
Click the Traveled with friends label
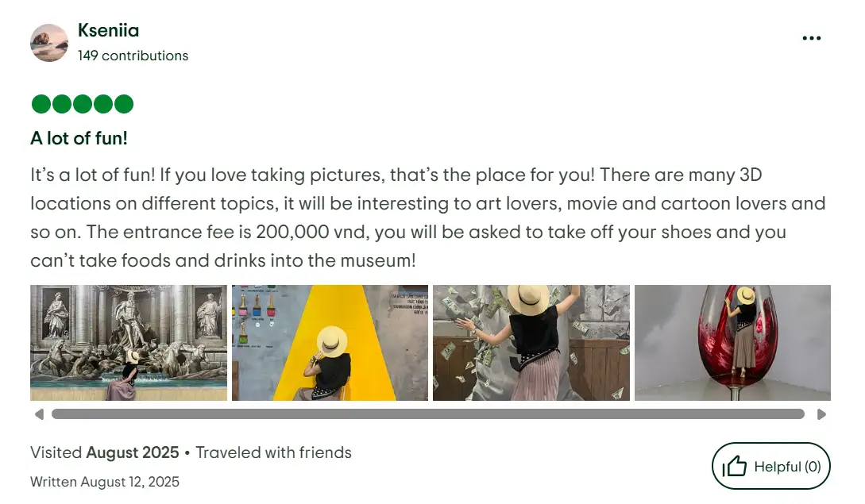pyautogui.click(x=273, y=452)
